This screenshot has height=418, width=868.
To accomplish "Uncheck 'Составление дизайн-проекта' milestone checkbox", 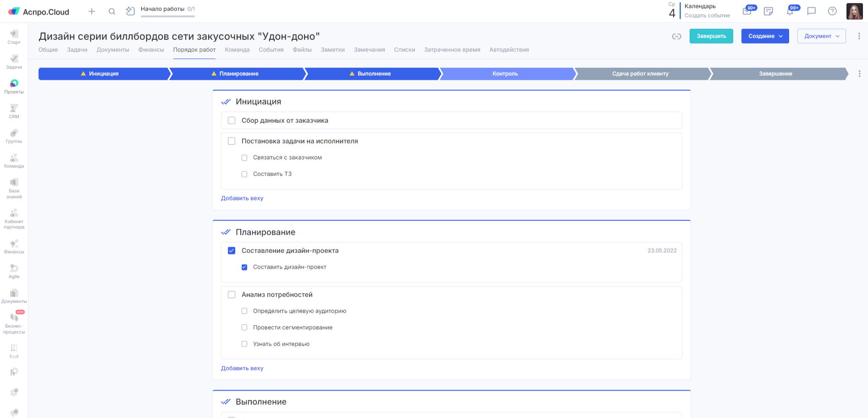I will 232,251.
